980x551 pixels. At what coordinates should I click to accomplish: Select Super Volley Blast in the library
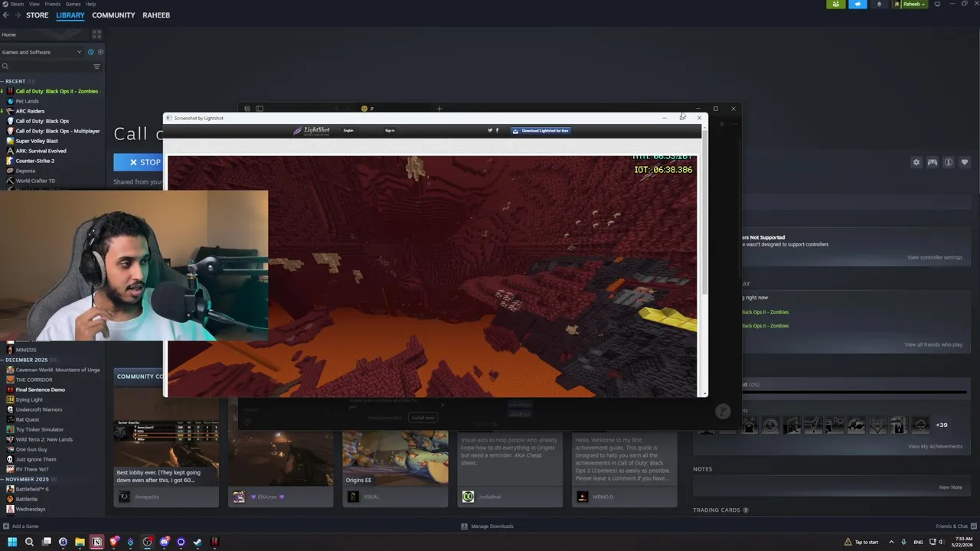point(37,141)
